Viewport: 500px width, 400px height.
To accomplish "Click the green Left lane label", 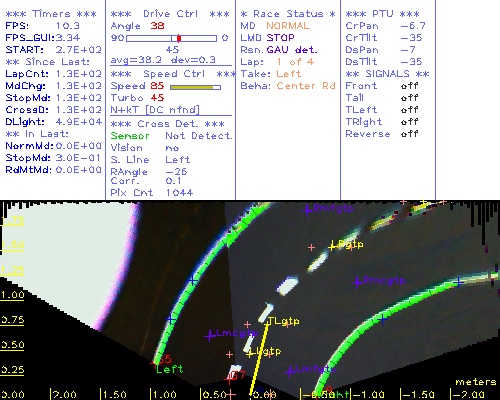I will pos(170,369).
